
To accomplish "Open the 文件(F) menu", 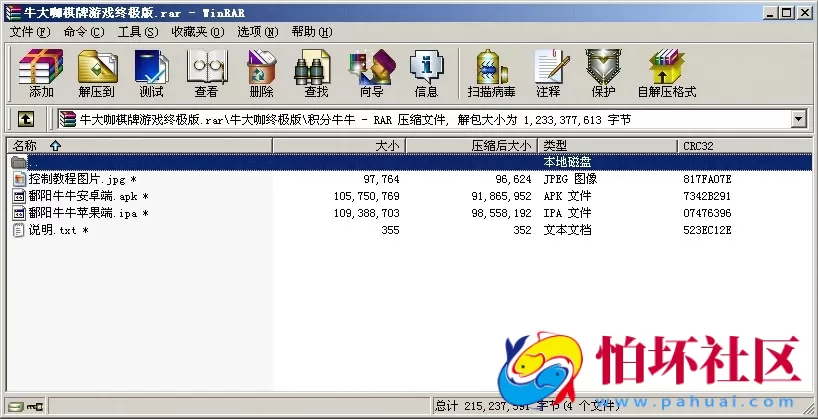I will tap(30, 32).
